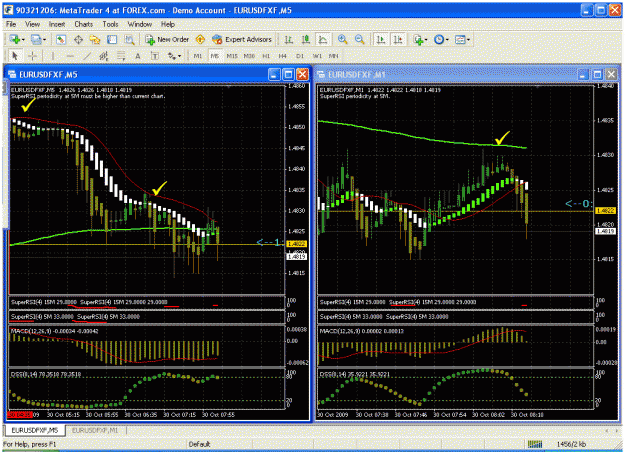Select the Vertical Line tool
625x452 pixels.
pyautogui.click(x=52, y=56)
